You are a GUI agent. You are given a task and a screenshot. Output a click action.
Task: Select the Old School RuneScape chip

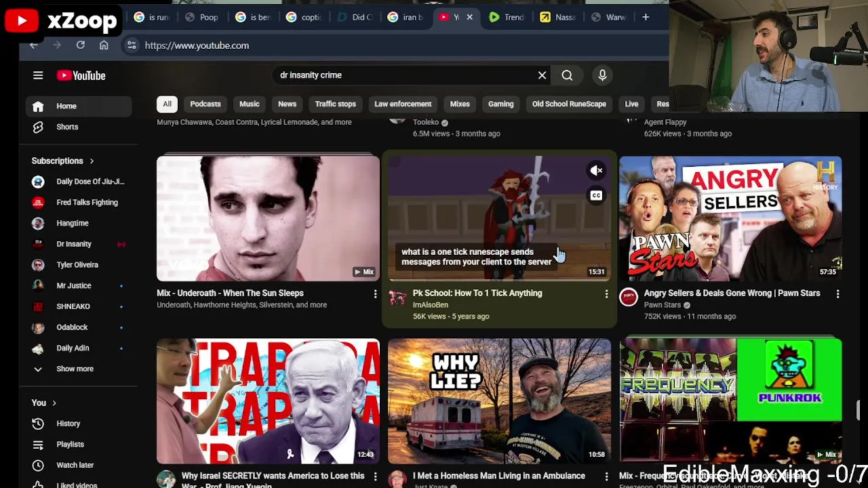[569, 104]
